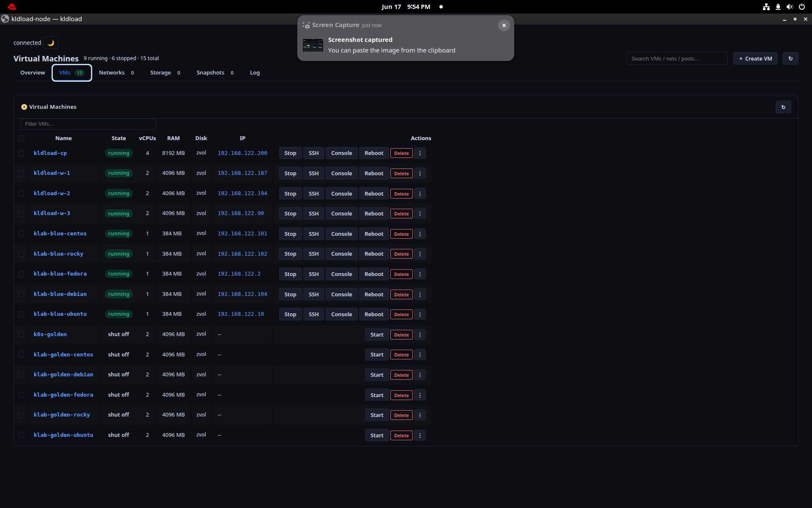Open IP link 192.168.122.104

point(242,294)
